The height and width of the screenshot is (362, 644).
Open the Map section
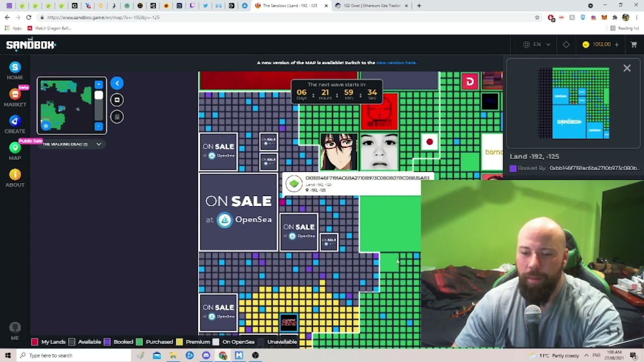15,151
